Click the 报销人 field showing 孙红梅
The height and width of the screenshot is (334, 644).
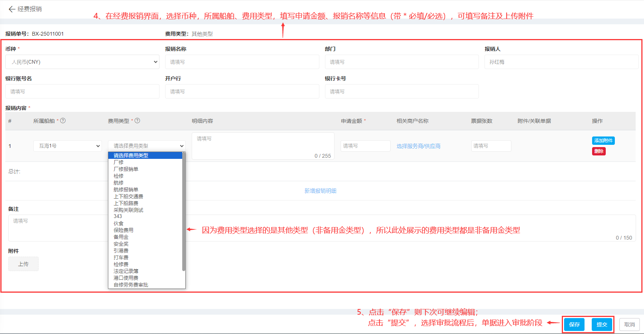[561, 62]
